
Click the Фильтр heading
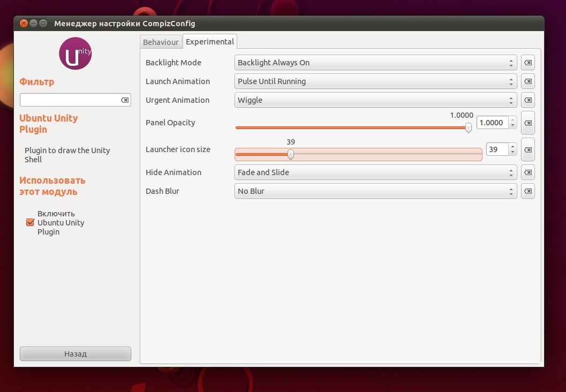pos(36,81)
